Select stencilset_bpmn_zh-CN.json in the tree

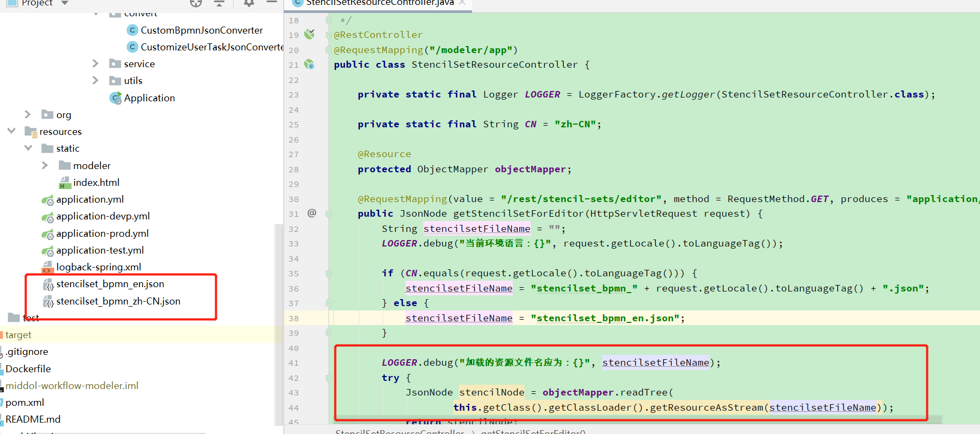[118, 301]
